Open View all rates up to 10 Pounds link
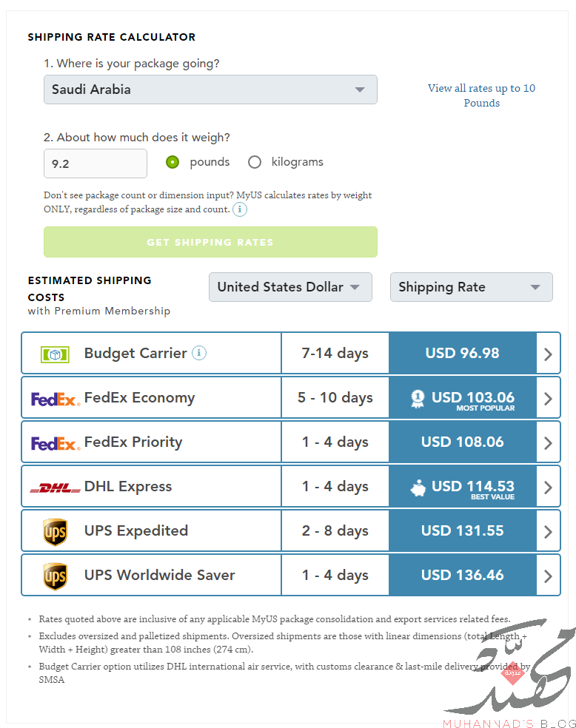 point(481,95)
